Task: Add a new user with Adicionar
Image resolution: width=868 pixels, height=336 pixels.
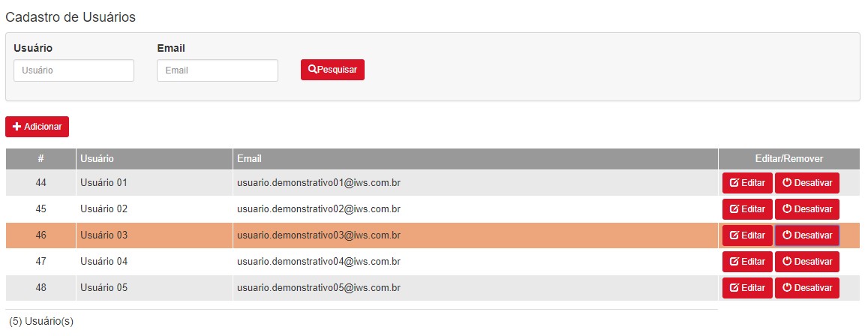Action: coord(37,127)
